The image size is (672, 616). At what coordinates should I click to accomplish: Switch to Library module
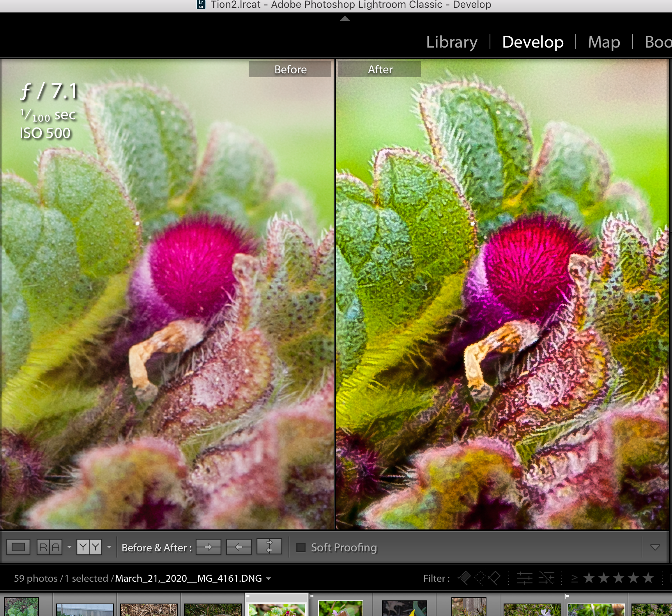[451, 42]
